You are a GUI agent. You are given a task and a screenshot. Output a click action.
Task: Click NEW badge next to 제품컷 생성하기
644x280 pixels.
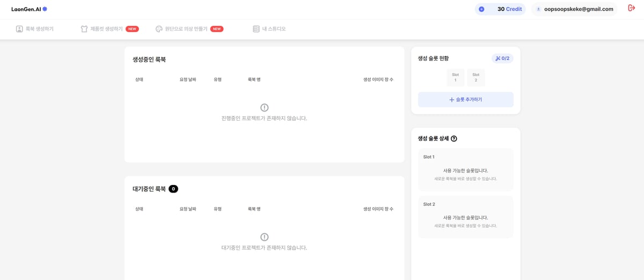point(132,29)
